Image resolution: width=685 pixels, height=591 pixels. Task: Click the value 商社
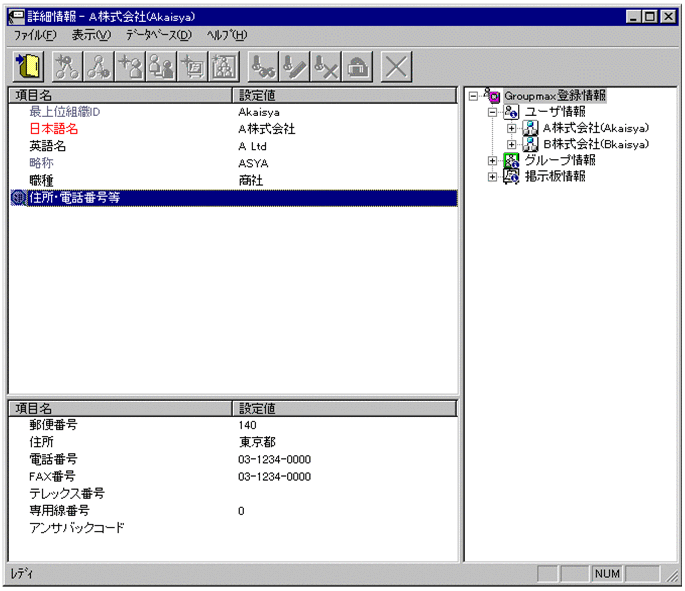251,180
